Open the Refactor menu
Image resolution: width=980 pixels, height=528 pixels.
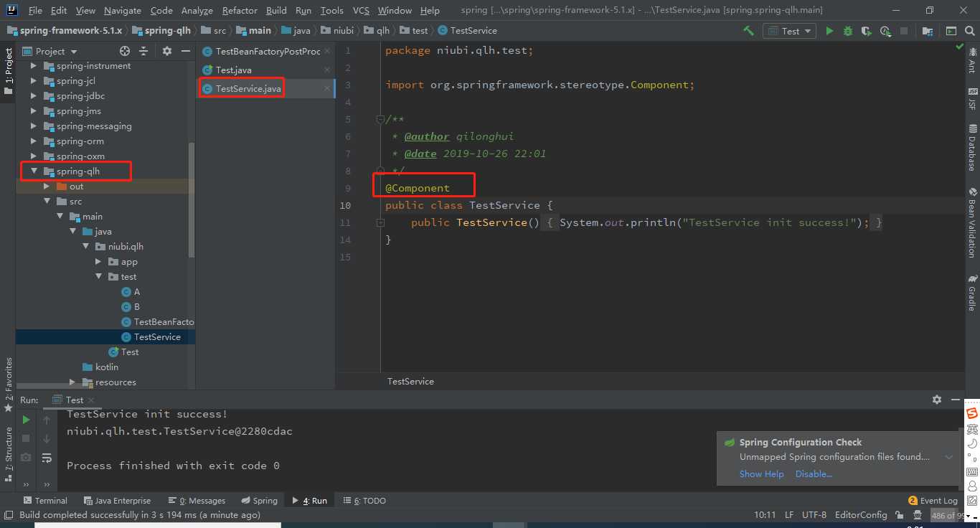pyautogui.click(x=240, y=11)
